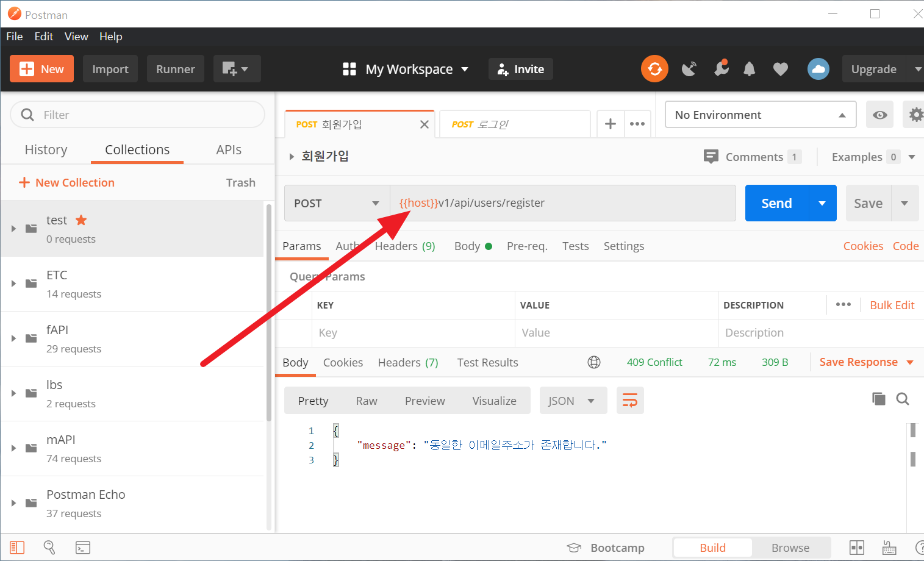This screenshot has width=924, height=561.
Task: Click the Invite button
Action: tap(521, 69)
